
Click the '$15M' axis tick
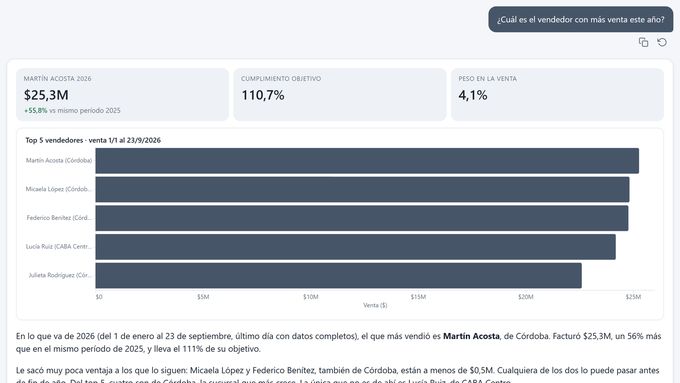pyautogui.click(x=418, y=297)
